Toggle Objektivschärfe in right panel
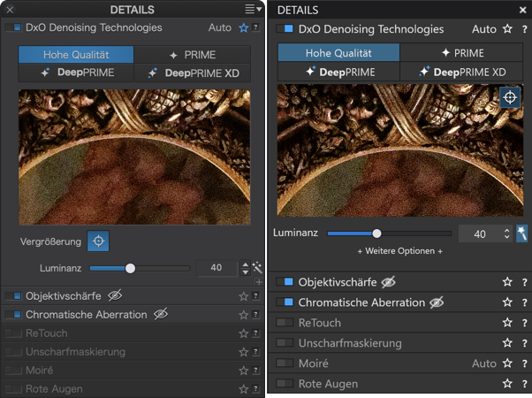The height and width of the screenshot is (398, 532). tap(285, 282)
